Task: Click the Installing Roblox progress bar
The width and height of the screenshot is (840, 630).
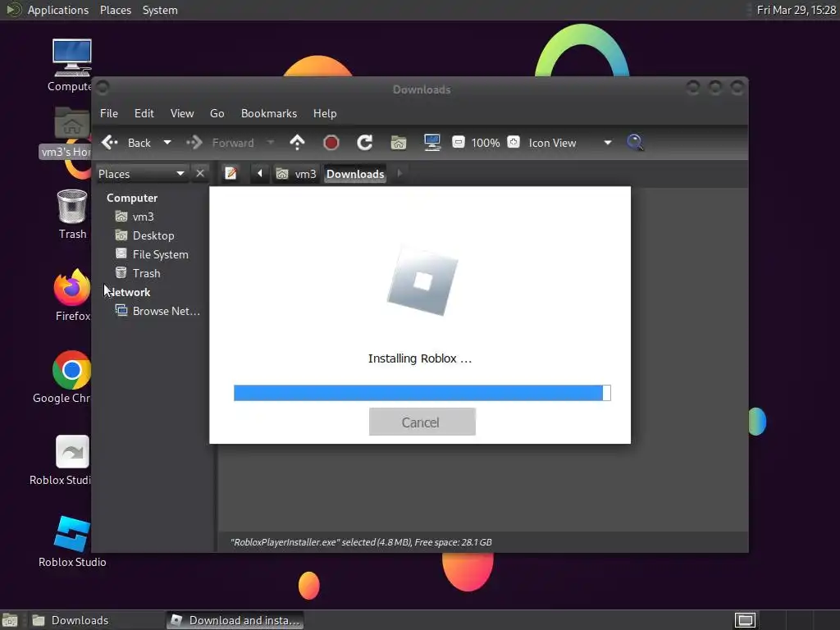Action: tap(422, 393)
